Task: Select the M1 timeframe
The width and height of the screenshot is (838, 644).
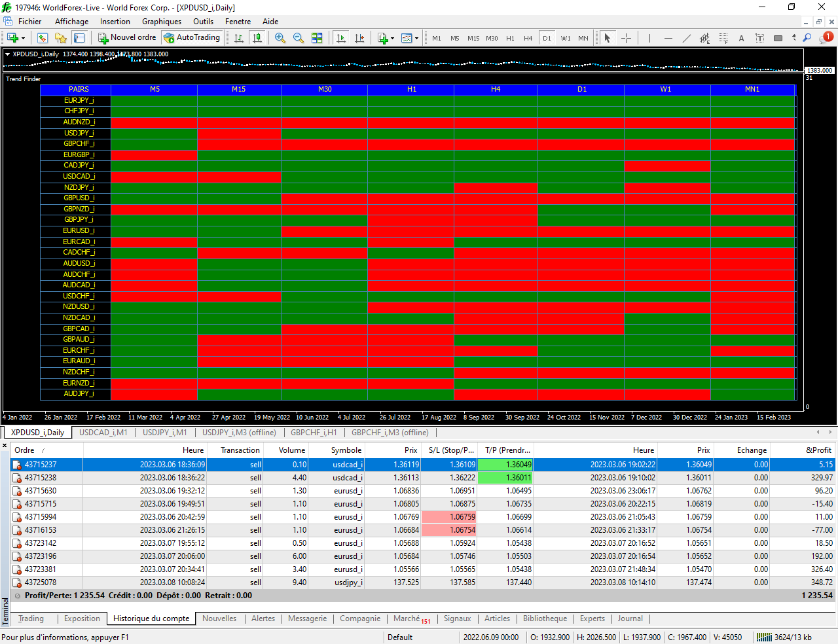Action: [437, 38]
